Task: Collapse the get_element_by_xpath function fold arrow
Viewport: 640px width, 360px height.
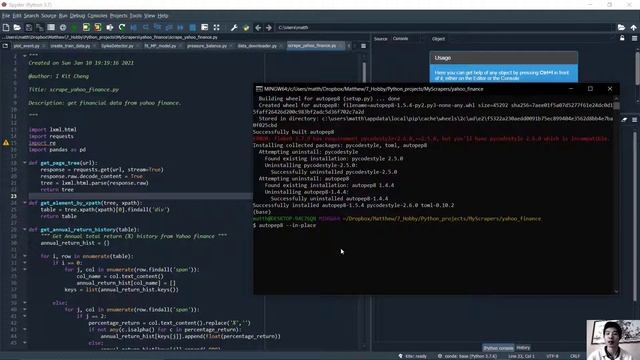Action: tap(24, 202)
